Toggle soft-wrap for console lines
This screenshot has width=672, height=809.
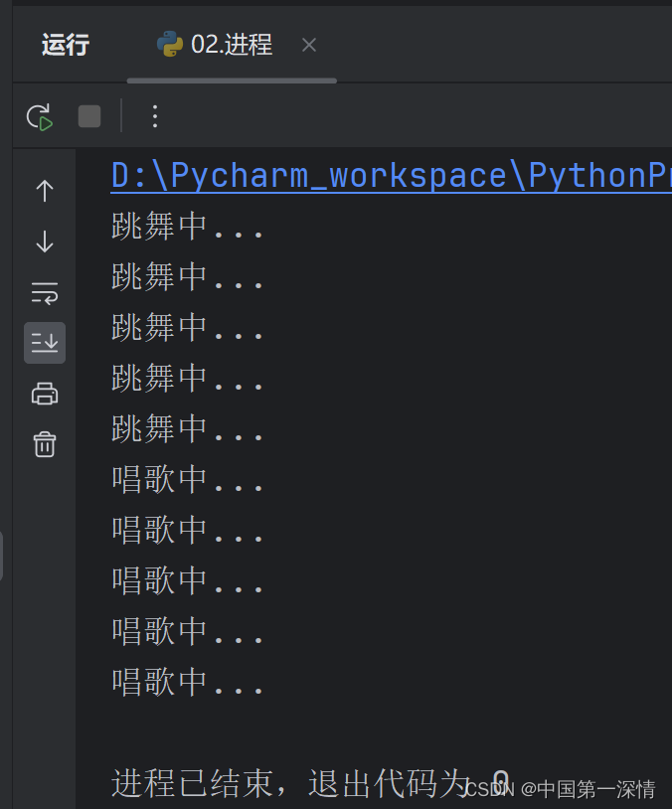44,292
